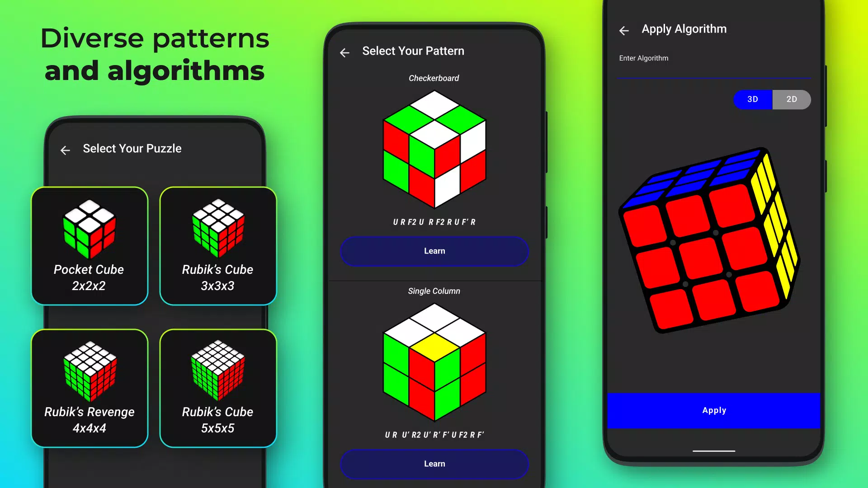Click Learn for Checkerboard pattern
868x488 pixels.
point(434,250)
